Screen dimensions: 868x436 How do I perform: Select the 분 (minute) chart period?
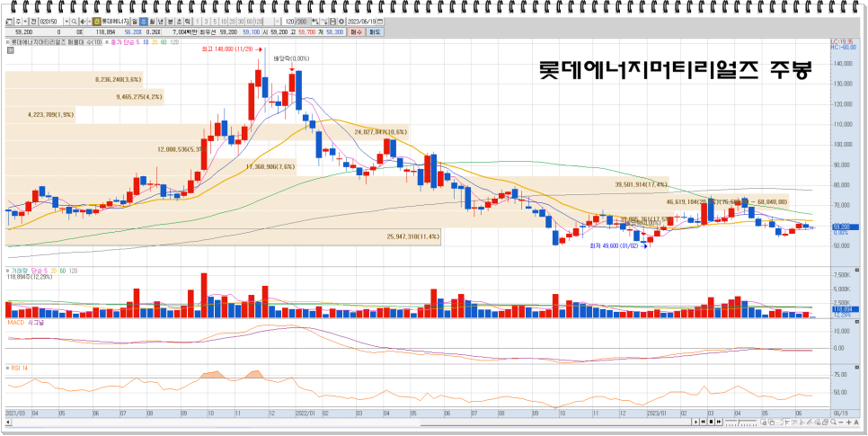tap(170, 22)
